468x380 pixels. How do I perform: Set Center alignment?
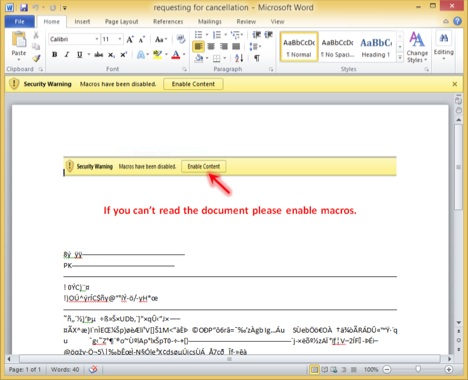click(x=211, y=46)
